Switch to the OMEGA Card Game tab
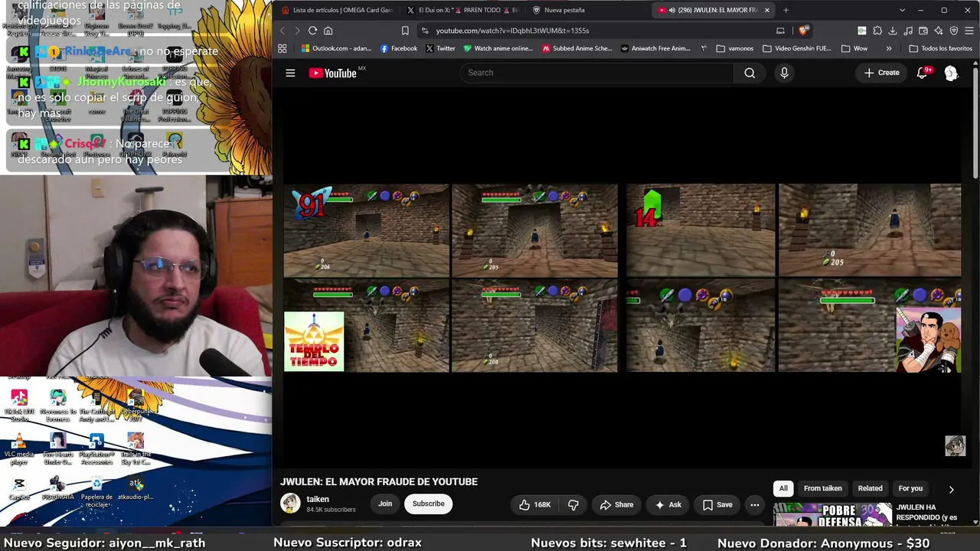 coord(337,10)
